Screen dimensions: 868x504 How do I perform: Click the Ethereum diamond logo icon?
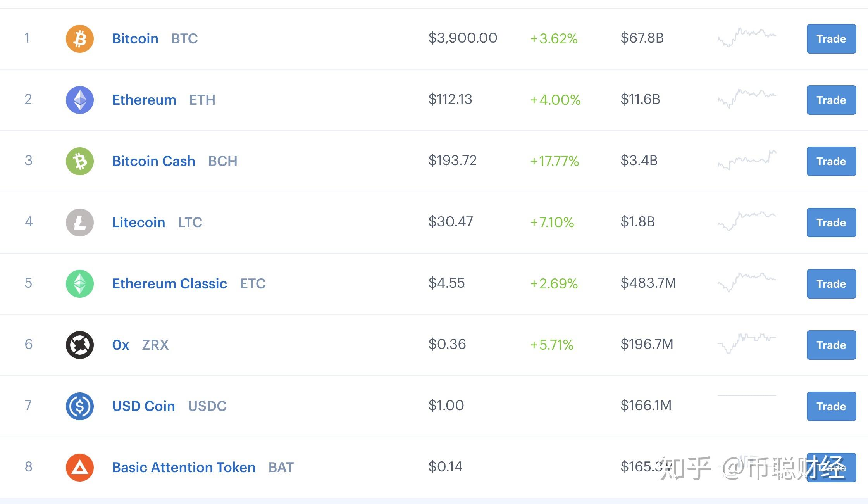[80, 100]
